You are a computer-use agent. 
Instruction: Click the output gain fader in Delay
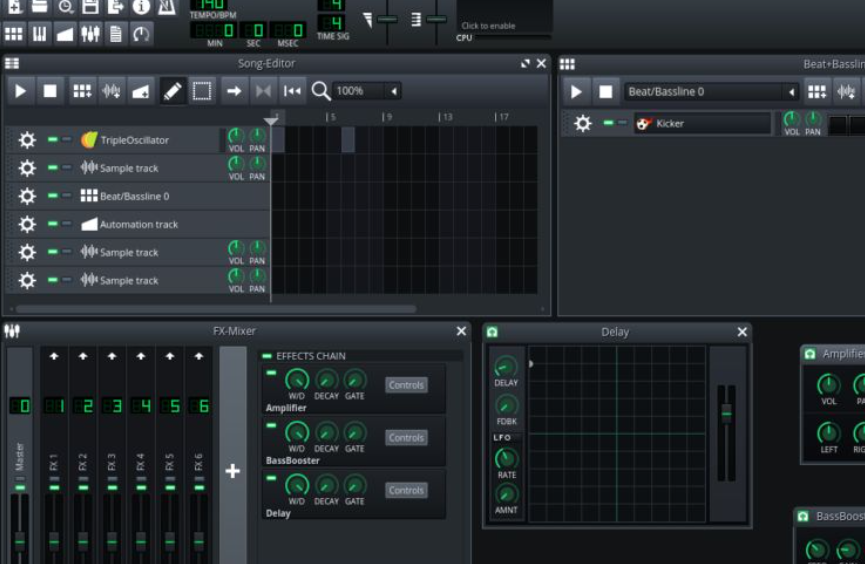[x=726, y=414]
